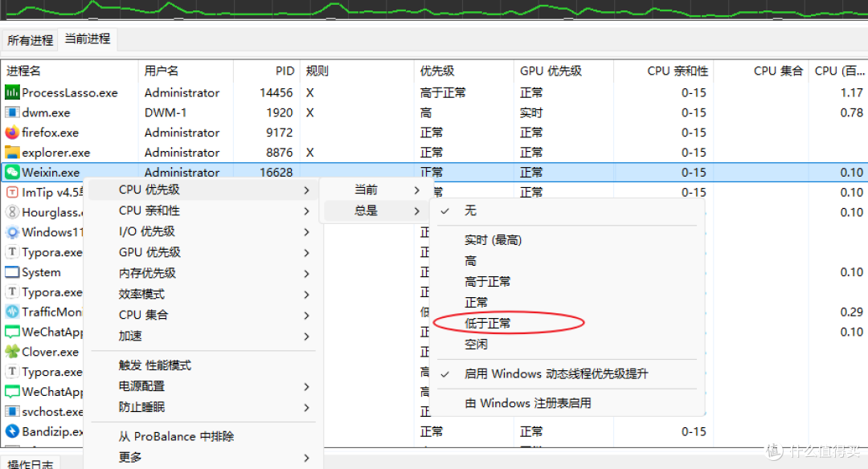Select 正常 priority option
Image resolution: width=868 pixels, height=469 pixels.
[567, 303]
